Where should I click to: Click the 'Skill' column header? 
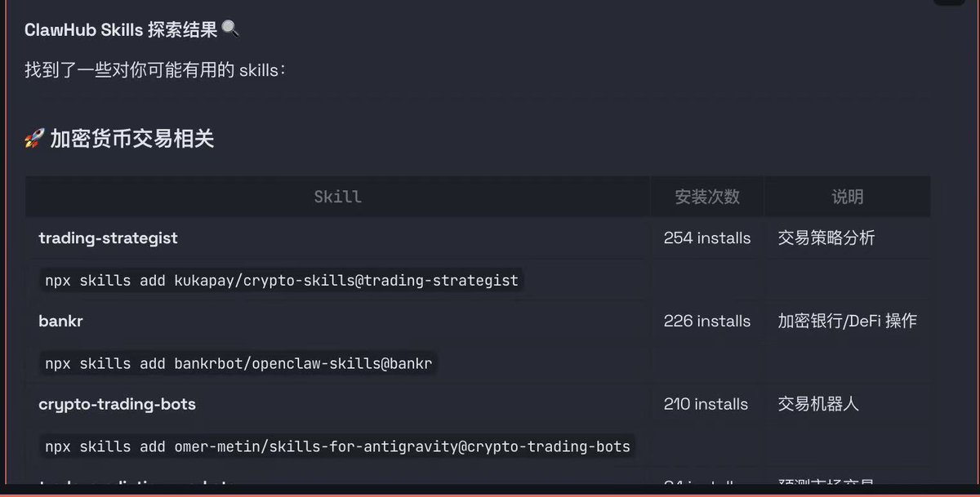click(x=337, y=197)
